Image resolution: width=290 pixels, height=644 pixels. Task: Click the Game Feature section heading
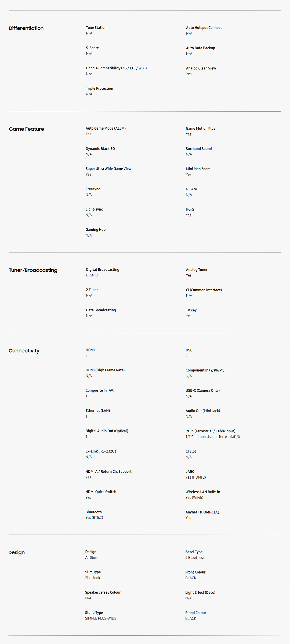[26, 129]
